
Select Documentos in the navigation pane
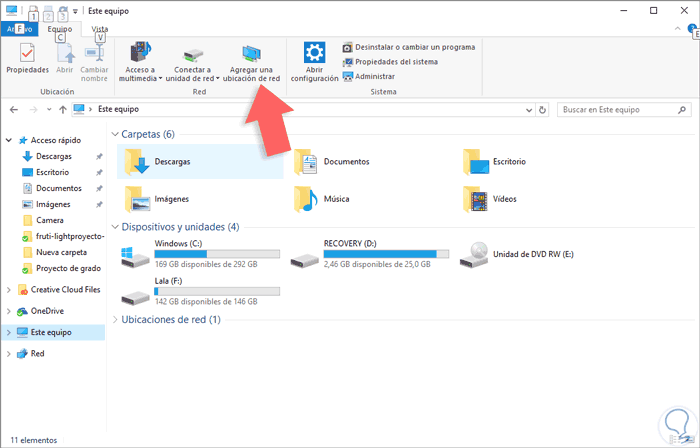point(59,188)
